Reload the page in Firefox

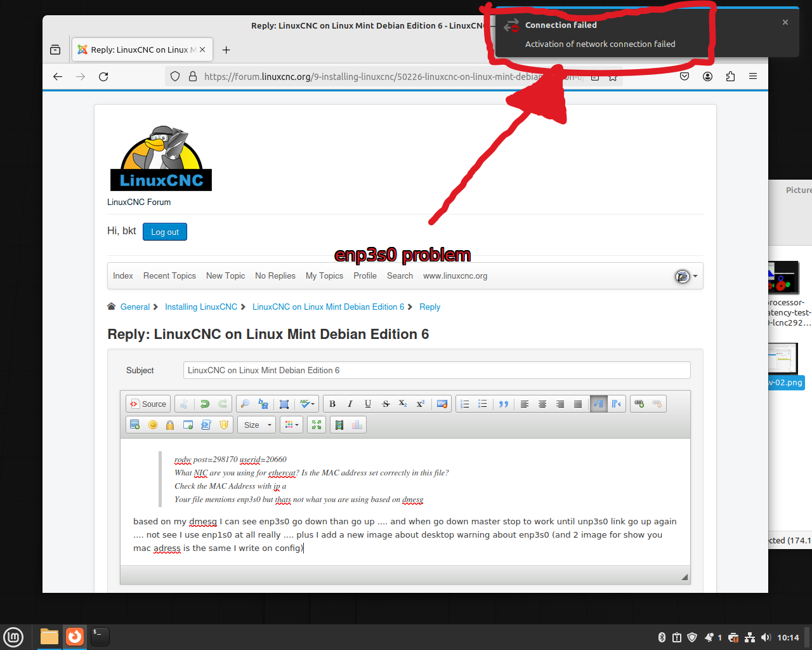coord(103,76)
